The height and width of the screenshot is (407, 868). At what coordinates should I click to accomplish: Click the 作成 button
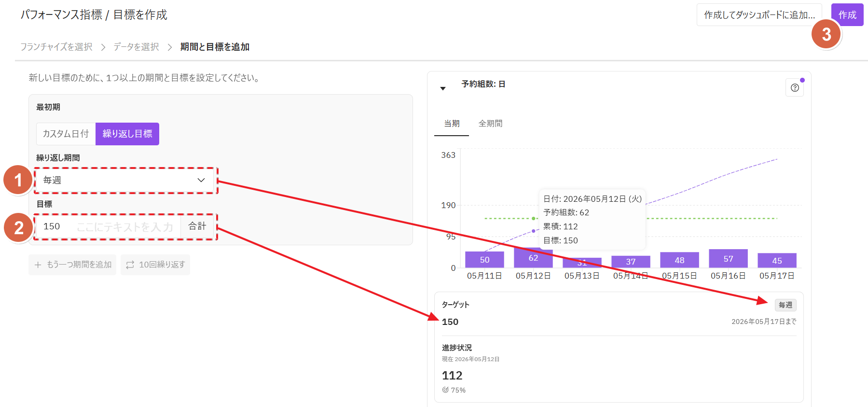(x=847, y=15)
